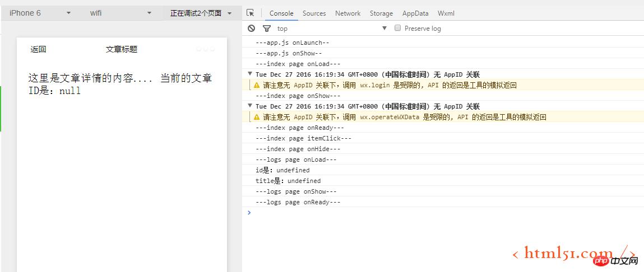Open the Storage tab
644x272 pixels.
click(381, 13)
